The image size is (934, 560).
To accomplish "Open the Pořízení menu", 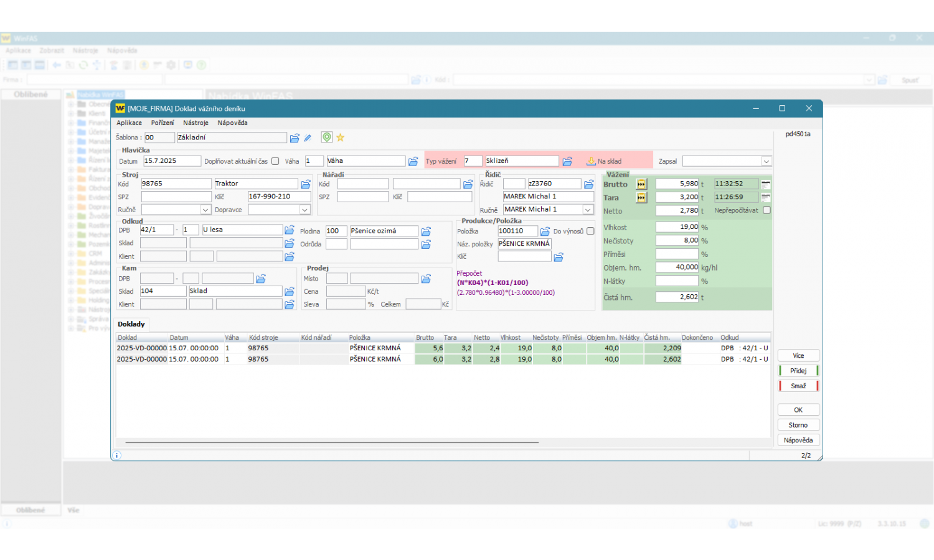I will pos(163,123).
